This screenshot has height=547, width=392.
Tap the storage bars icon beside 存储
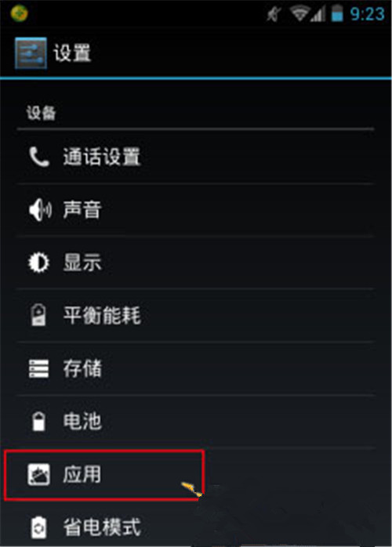[x=38, y=368]
